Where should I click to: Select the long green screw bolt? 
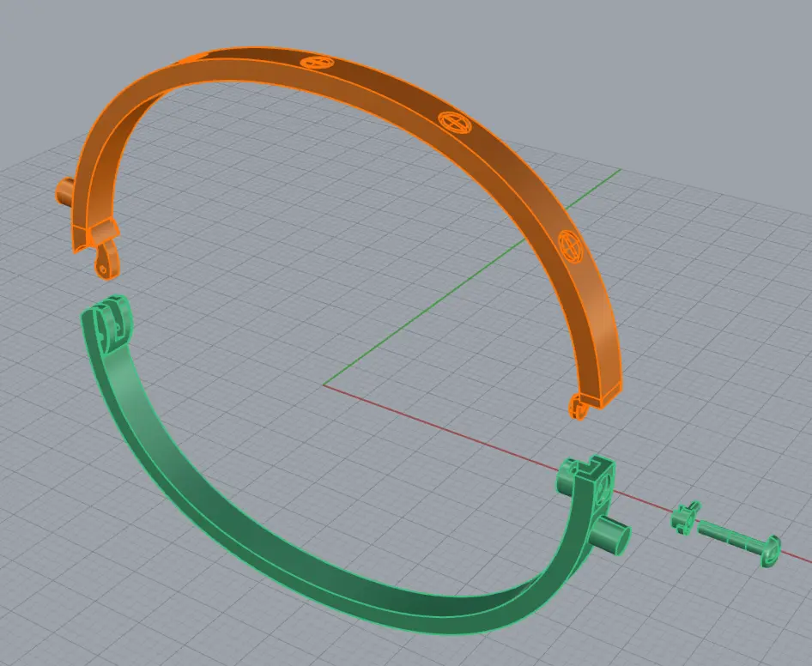738,542
